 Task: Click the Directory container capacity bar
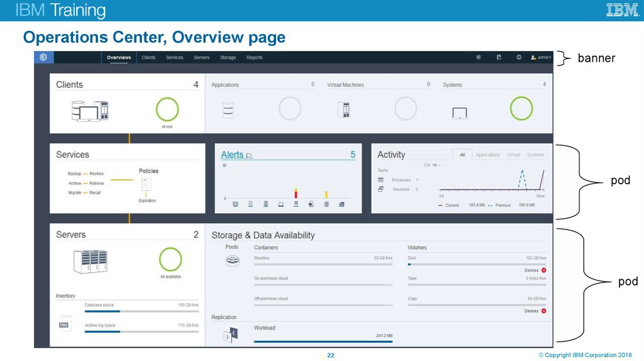(323, 265)
